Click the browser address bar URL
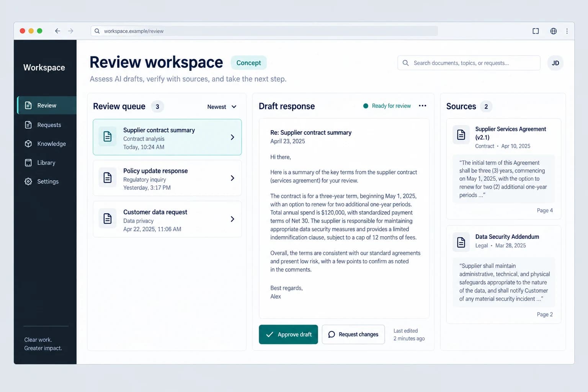 coord(134,31)
